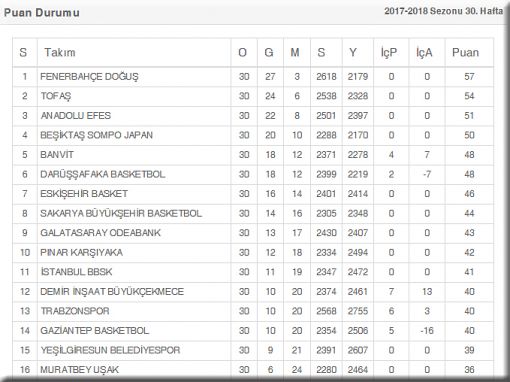510x382 pixels.
Task: Select team ANADOLU EFES
Action: point(75,116)
